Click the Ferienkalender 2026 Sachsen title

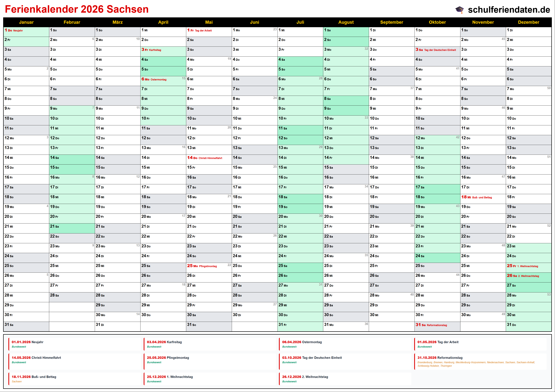coord(77,9)
